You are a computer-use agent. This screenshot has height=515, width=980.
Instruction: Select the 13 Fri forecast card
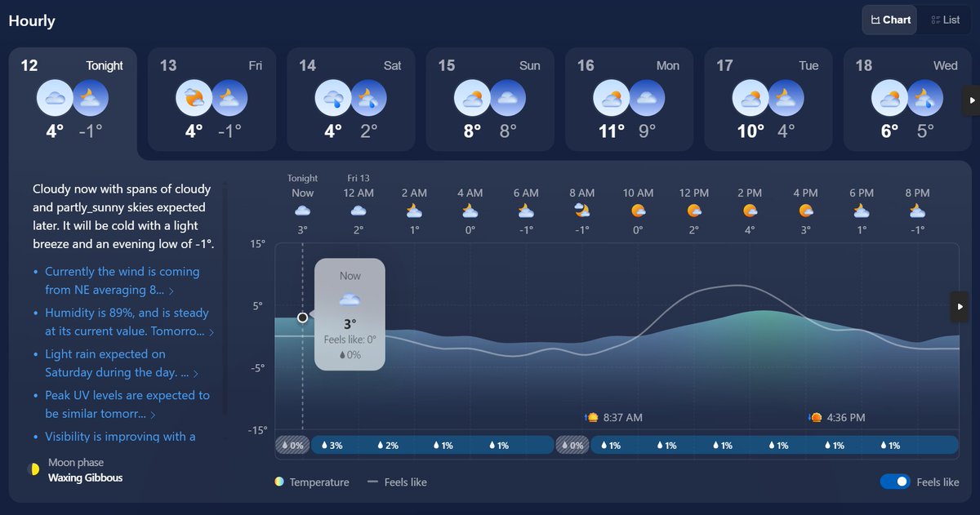[212, 100]
